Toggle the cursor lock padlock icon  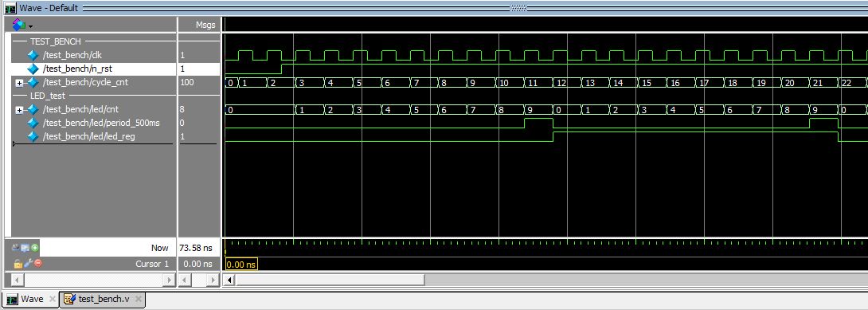18,264
